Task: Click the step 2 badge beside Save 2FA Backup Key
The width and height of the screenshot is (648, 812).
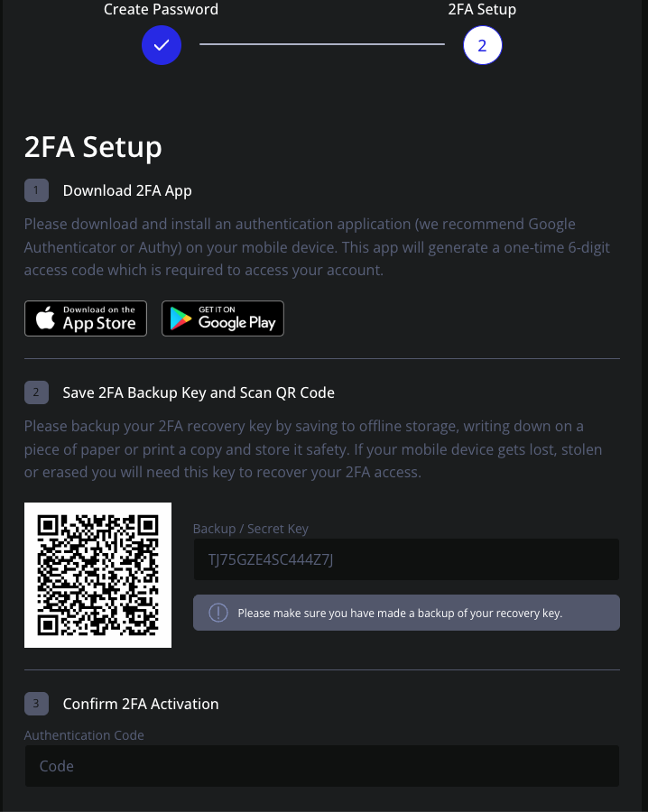Action: [36, 392]
